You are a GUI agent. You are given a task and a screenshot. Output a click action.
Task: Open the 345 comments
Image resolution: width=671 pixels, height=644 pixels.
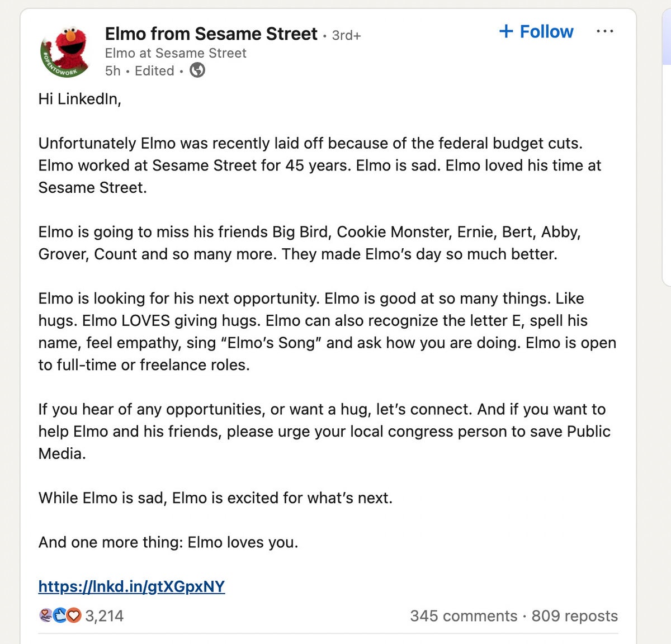click(x=462, y=616)
